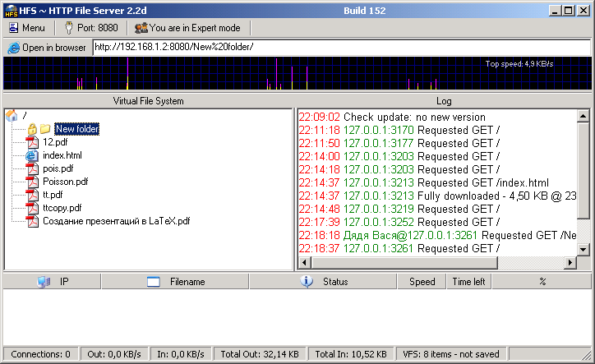This screenshot has height=364, width=595.
Task: Select tt.pdf in the file tree
Action: click(53, 195)
